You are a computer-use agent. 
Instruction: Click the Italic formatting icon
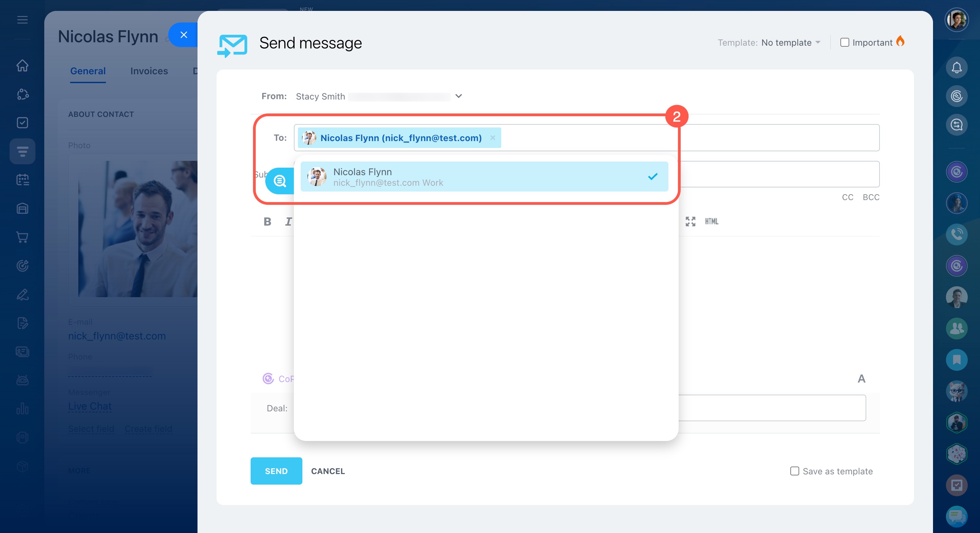(x=288, y=222)
